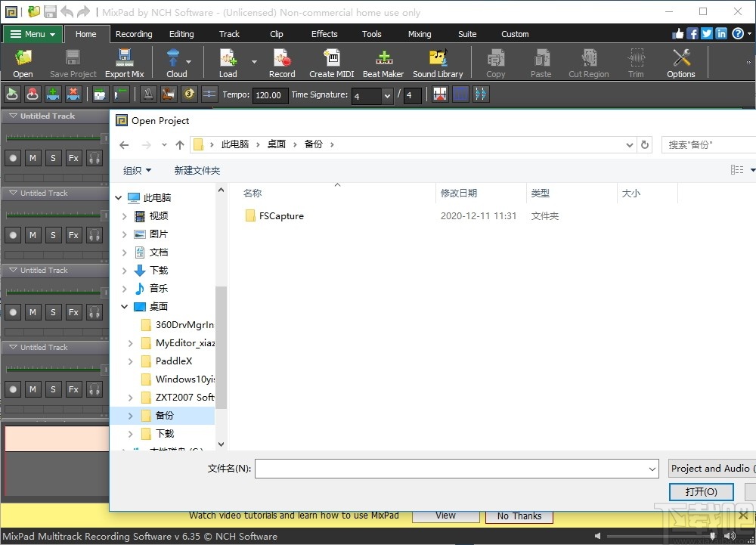Launch the Beat Maker tool
756x545 pixels.
383,63
